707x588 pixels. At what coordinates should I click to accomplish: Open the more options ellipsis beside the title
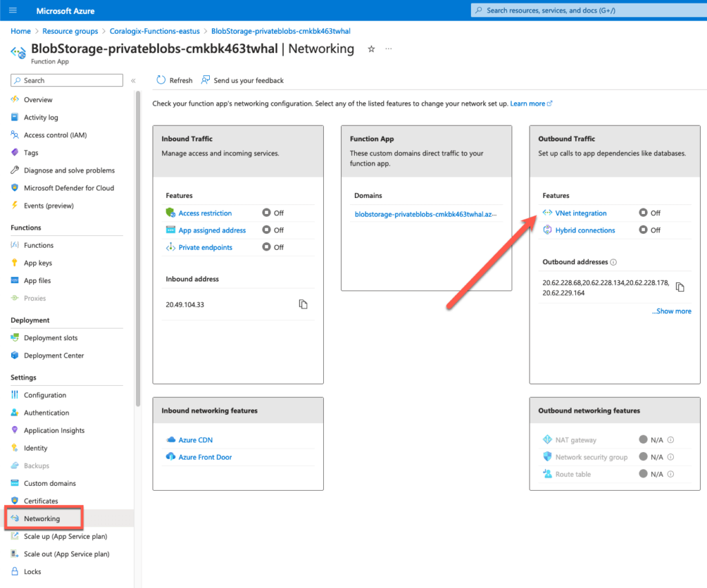(389, 49)
